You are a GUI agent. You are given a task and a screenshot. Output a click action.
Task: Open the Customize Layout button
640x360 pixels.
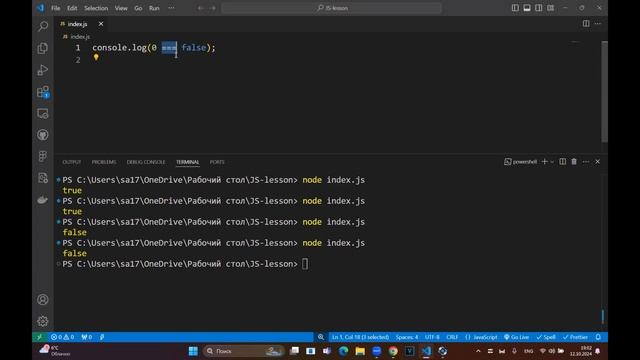point(551,8)
